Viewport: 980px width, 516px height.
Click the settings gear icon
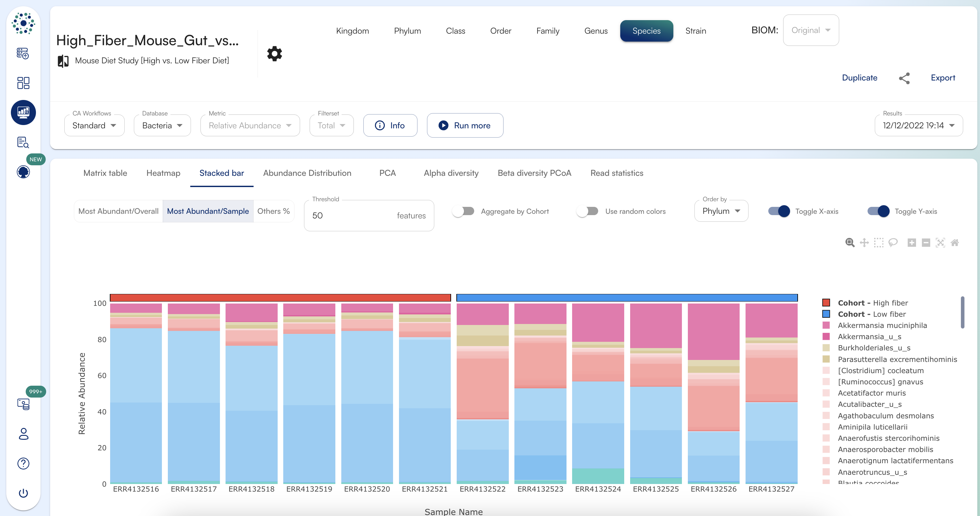[274, 54]
